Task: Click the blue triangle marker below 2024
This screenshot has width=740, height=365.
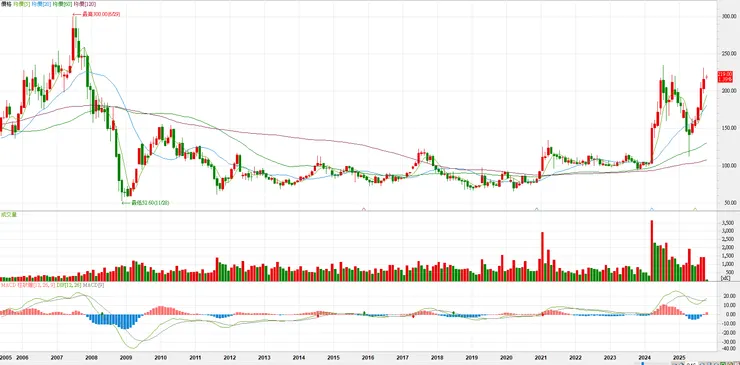Action: click(x=652, y=209)
